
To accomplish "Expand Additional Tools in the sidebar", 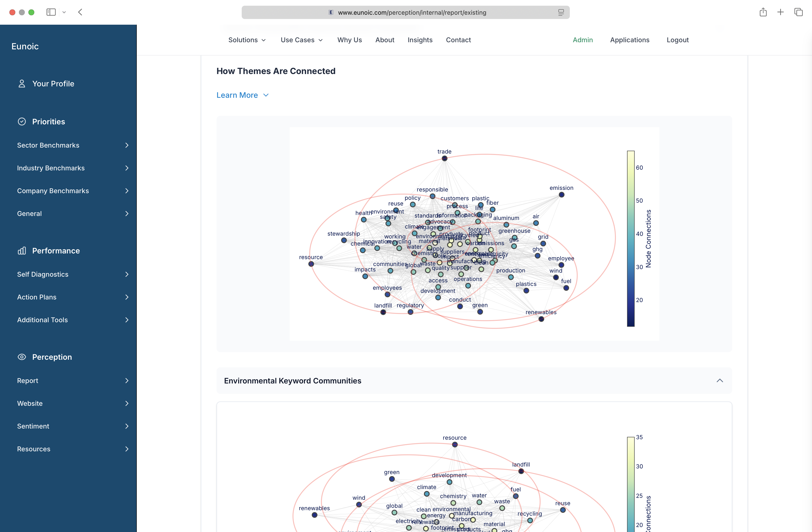I will [73, 320].
